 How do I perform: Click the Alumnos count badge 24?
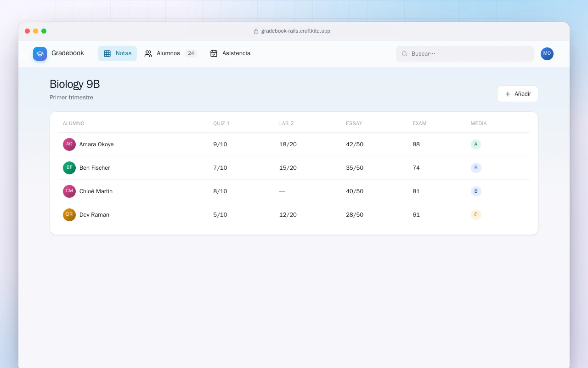[191, 53]
